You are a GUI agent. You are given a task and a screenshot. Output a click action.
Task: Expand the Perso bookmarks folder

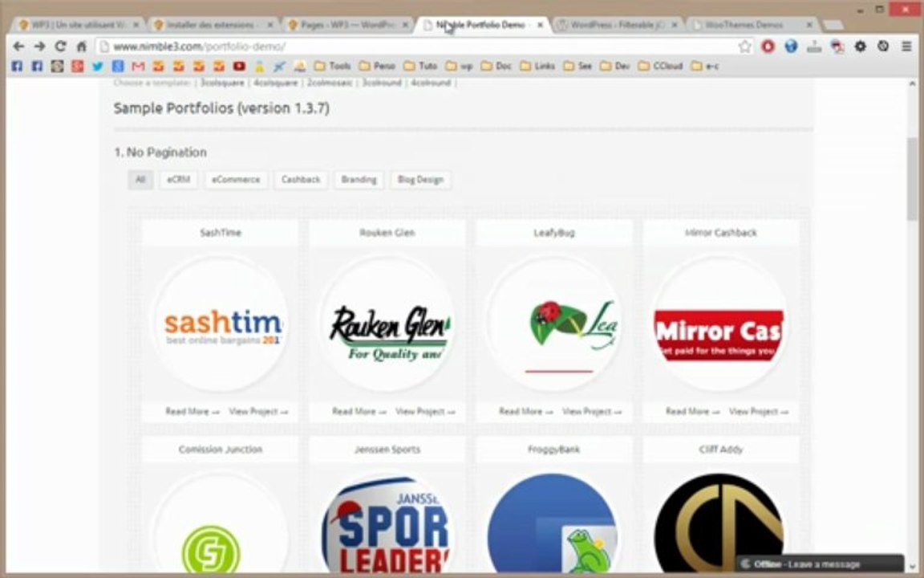tap(377, 66)
